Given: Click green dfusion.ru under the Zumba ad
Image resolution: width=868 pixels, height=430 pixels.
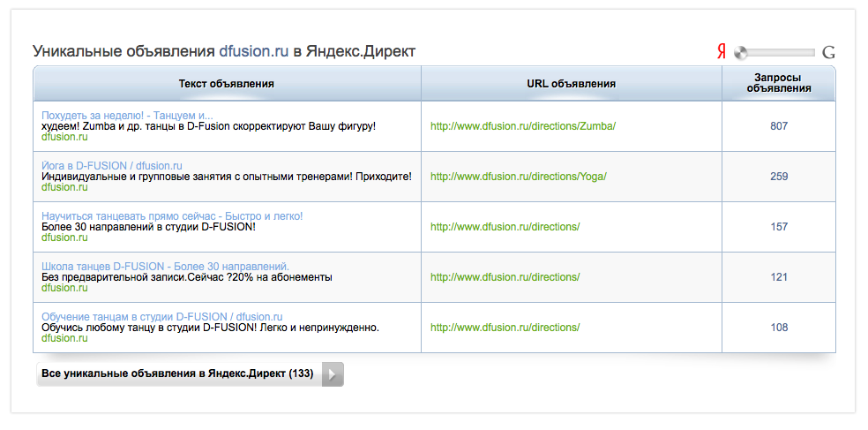Looking at the screenshot, I should click(x=64, y=137).
